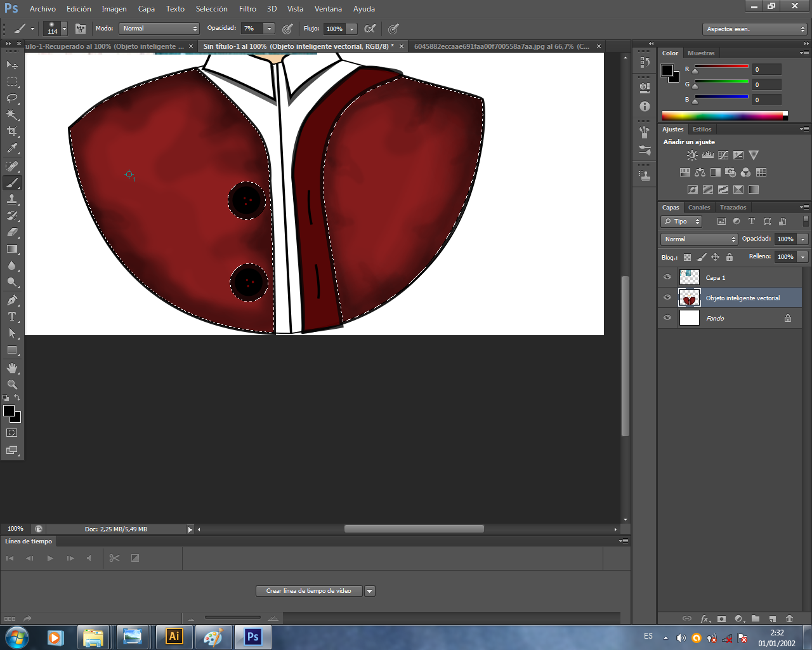The width and height of the screenshot is (812, 650).
Task: Open Illustrator from the taskbar
Action: coord(174,637)
